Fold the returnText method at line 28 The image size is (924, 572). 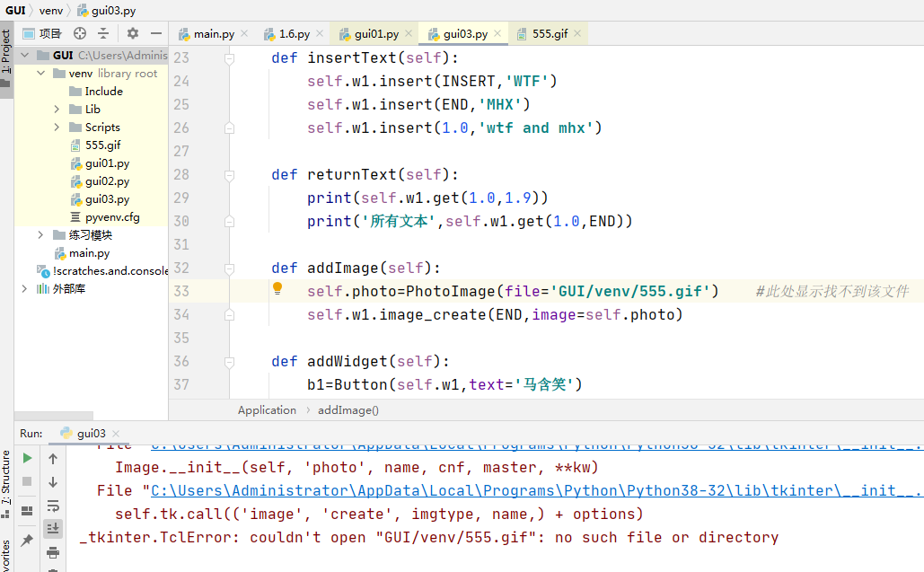pos(229,175)
